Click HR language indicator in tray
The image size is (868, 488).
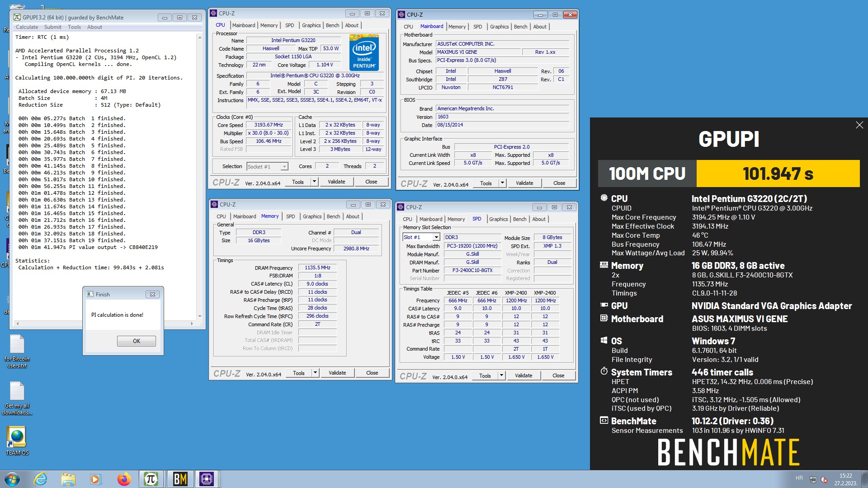(799, 478)
